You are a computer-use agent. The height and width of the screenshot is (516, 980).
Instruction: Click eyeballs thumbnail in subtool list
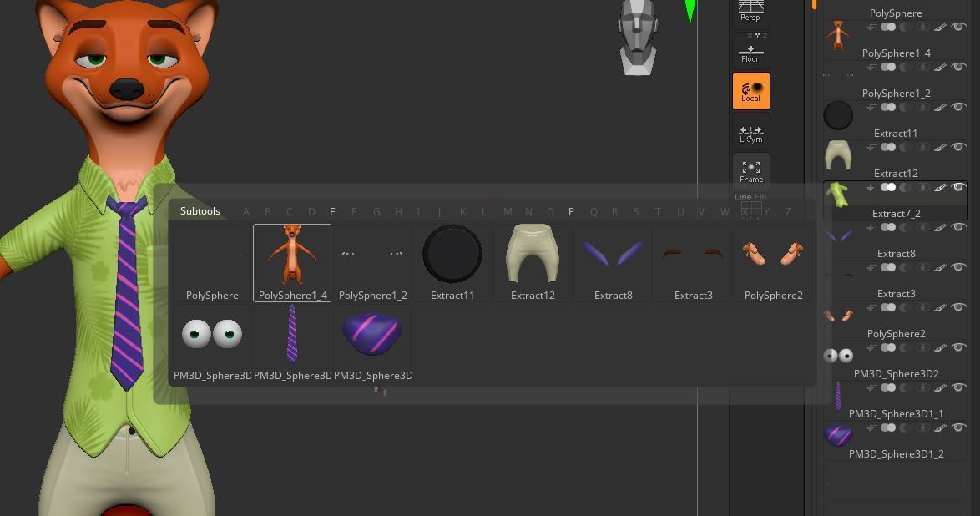point(838,355)
